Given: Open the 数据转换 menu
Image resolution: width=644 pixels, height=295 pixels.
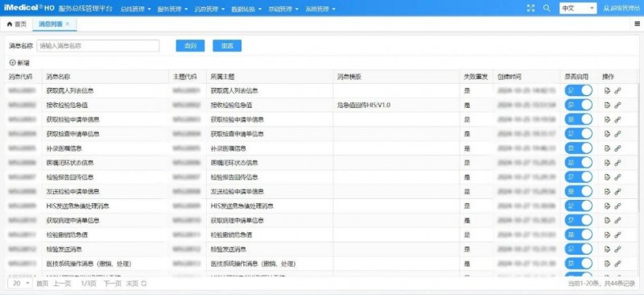Looking at the screenshot, I should 246,9.
